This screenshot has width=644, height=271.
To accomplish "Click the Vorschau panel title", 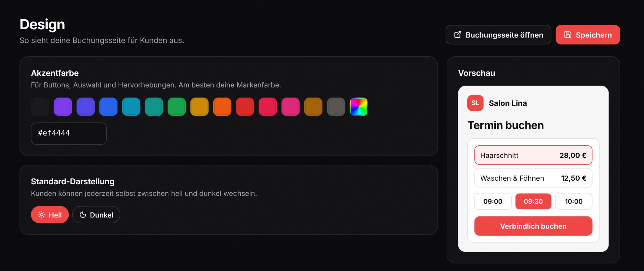I will coord(476,73).
